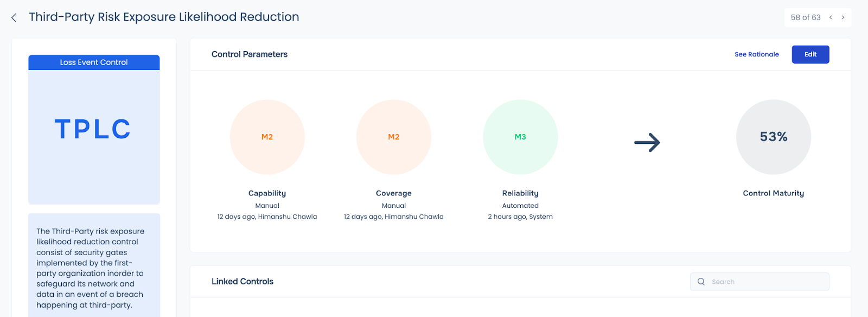Click the Edit button
Image resolution: width=868 pixels, height=317 pixels.
pyautogui.click(x=810, y=54)
